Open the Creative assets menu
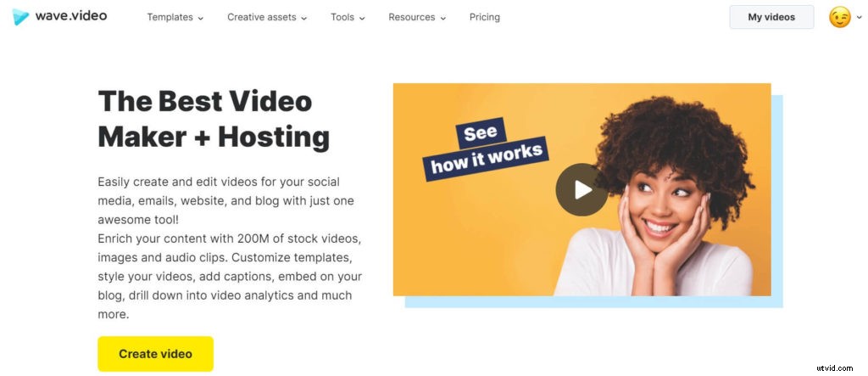The width and height of the screenshot is (868, 376). pos(267,17)
